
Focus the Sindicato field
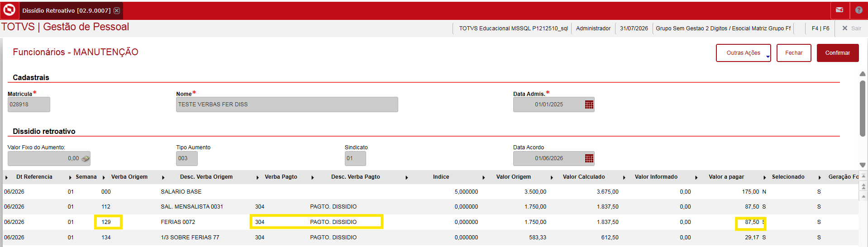click(x=355, y=158)
